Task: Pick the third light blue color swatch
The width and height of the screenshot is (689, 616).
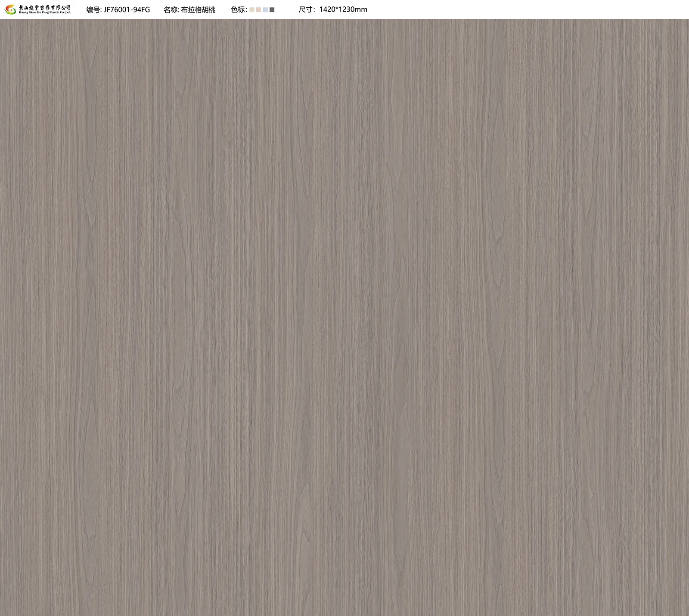Action: click(x=265, y=9)
